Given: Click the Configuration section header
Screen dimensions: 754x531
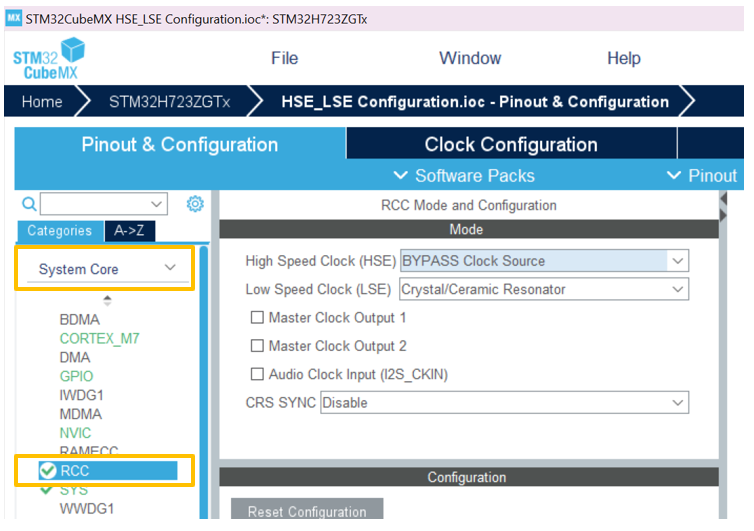Looking at the screenshot, I should click(469, 477).
